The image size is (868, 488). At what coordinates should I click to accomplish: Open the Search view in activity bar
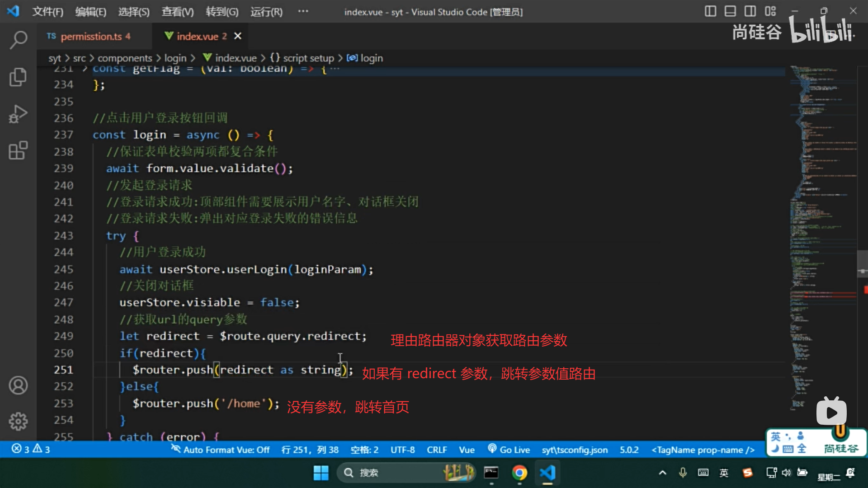[18, 40]
